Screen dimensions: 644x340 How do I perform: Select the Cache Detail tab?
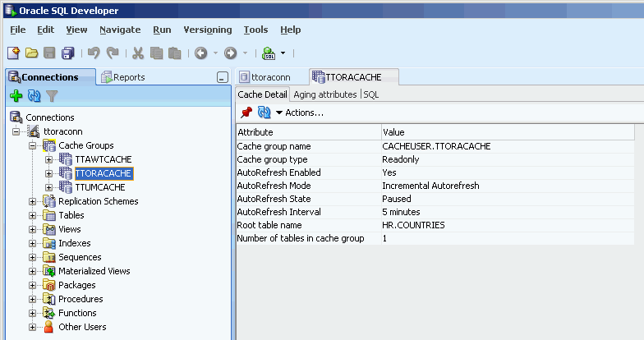pos(262,94)
